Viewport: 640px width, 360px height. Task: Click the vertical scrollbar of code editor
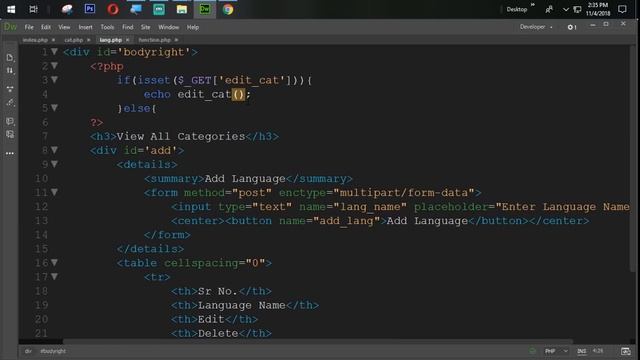pyautogui.click(x=633, y=159)
